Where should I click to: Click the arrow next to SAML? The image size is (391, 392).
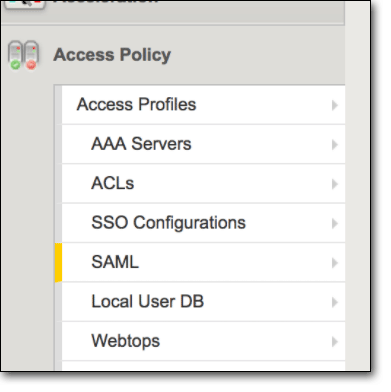335,263
